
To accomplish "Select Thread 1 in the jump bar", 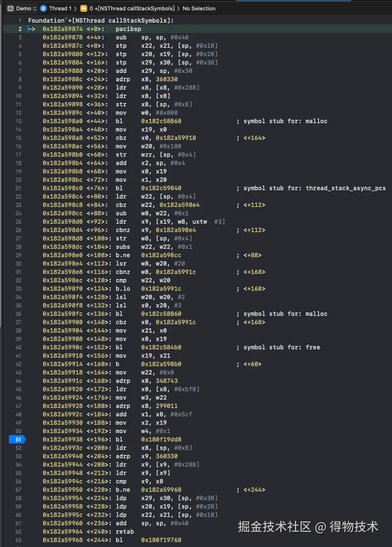I will [60, 8].
